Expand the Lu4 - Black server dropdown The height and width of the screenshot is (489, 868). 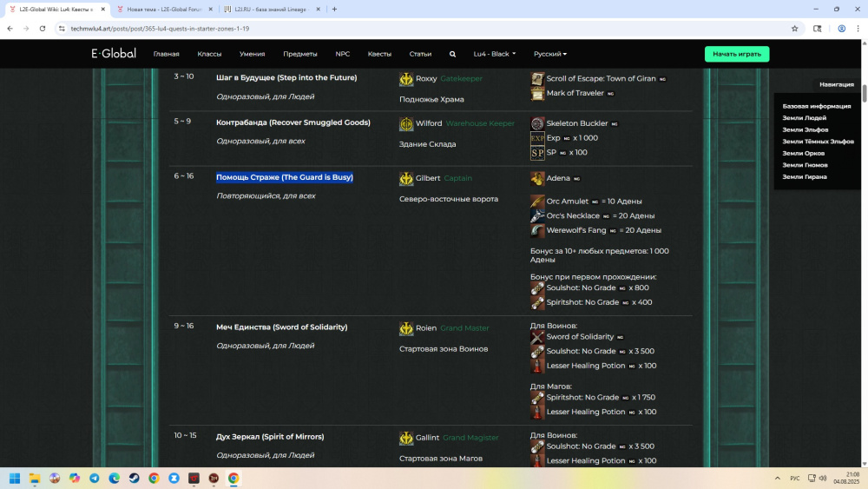[494, 54]
